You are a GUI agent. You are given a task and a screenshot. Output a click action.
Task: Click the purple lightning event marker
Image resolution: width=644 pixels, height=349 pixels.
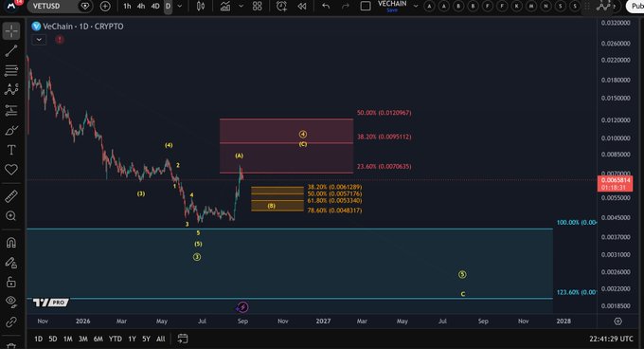pyautogui.click(x=242, y=307)
